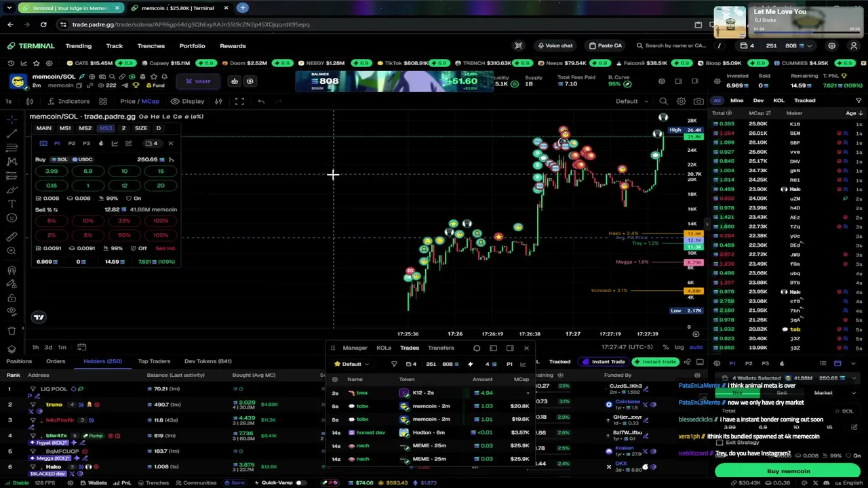Image resolution: width=868 pixels, height=488 pixels.
Task: Open the Portfolio page
Action: pyautogui.click(x=192, y=46)
